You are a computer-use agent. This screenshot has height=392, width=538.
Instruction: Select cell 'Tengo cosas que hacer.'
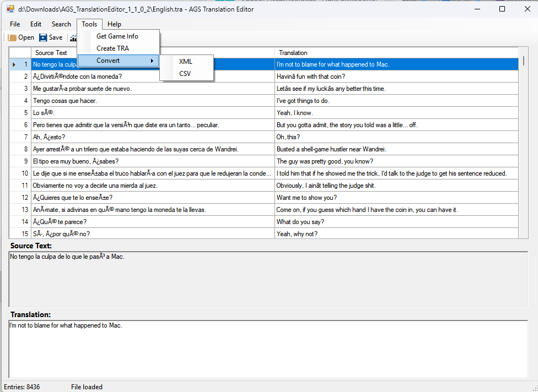(153, 101)
